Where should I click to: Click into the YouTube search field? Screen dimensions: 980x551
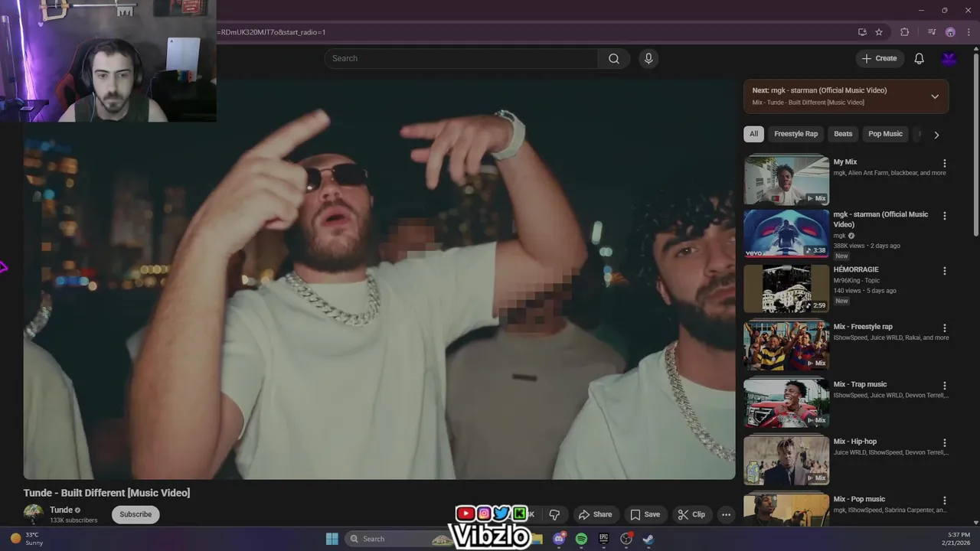(461, 59)
